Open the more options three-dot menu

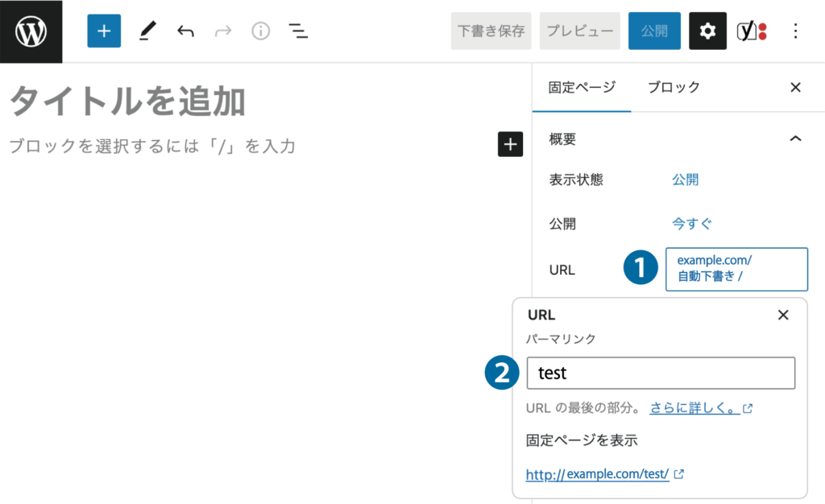click(x=796, y=31)
